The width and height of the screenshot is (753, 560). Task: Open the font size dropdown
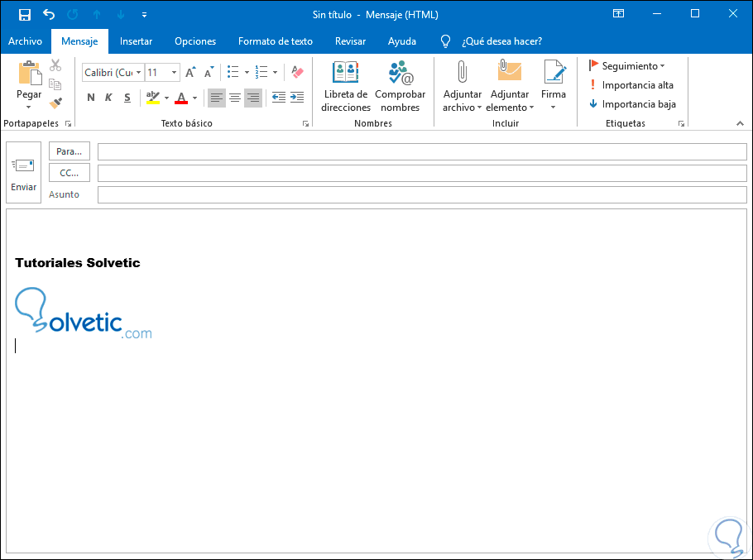coord(174,73)
